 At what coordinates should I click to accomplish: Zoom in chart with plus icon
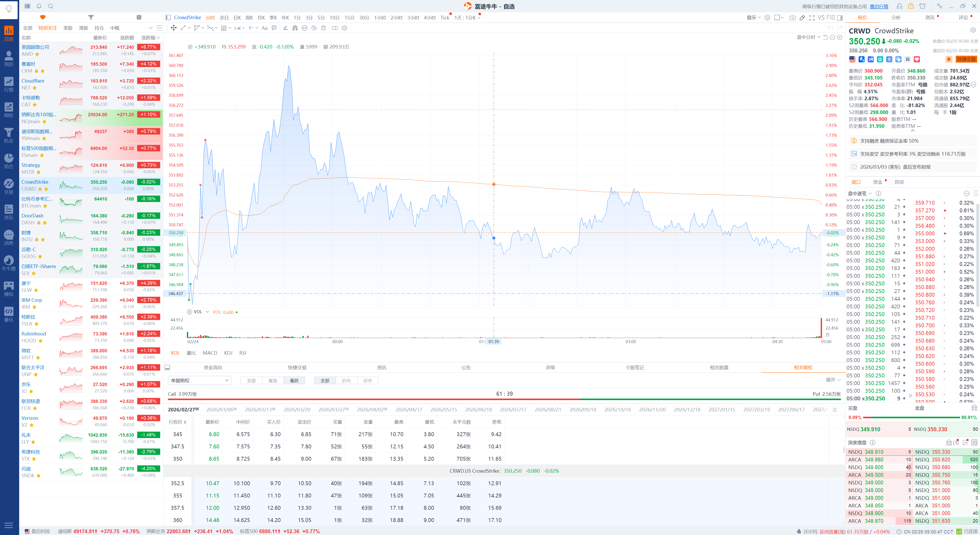[840, 37]
